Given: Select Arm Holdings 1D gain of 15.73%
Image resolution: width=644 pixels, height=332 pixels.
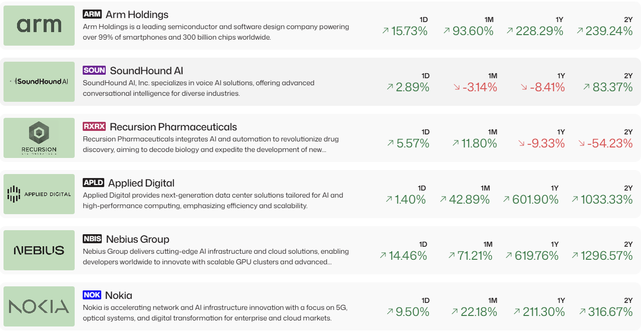Looking at the screenshot, I should (405, 31).
